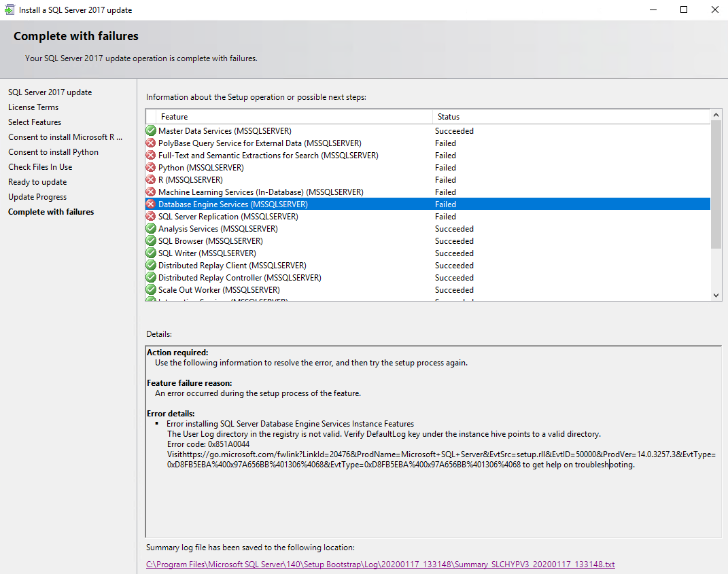The height and width of the screenshot is (574, 728).
Task: Select Consent to install Microsoft R step
Action: 65,137
